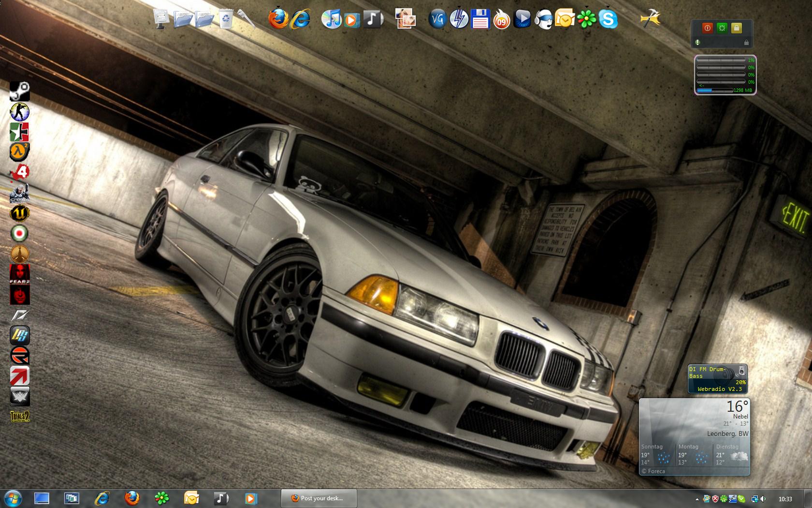Open iTunes from the top dock
The image size is (812, 508).
coord(332,19)
